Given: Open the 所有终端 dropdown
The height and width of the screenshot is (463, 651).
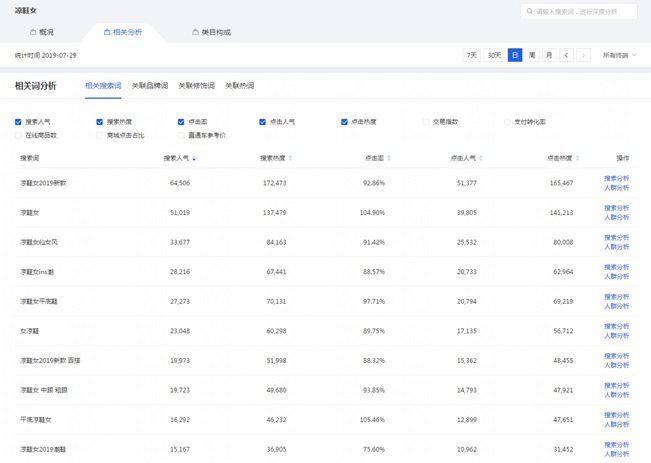Looking at the screenshot, I should point(619,55).
